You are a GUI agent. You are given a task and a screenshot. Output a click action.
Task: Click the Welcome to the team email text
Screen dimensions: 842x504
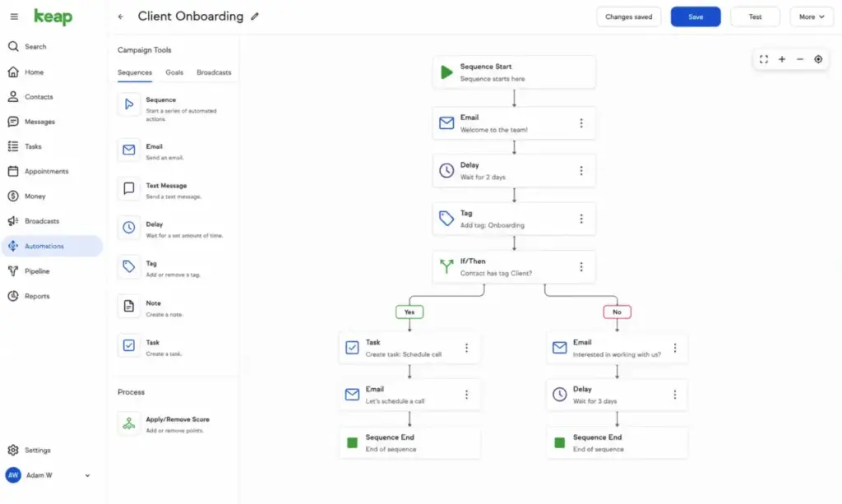click(493, 130)
